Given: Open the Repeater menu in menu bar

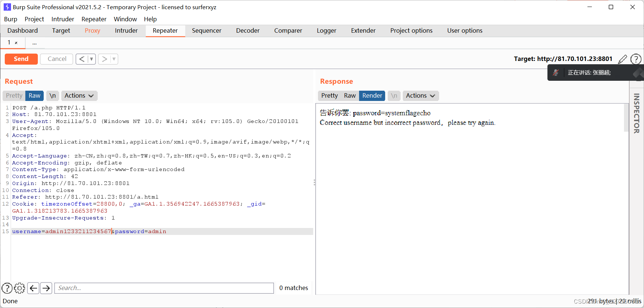Looking at the screenshot, I should [94, 19].
